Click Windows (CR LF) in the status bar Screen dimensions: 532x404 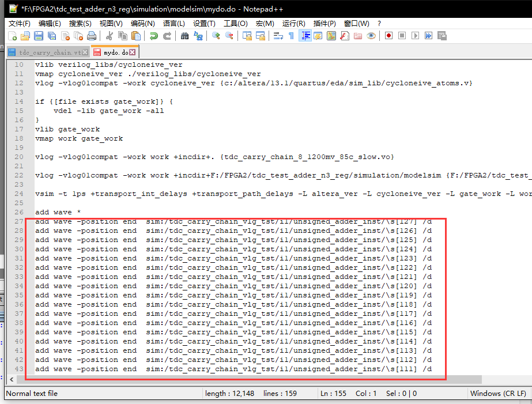(x=498, y=393)
